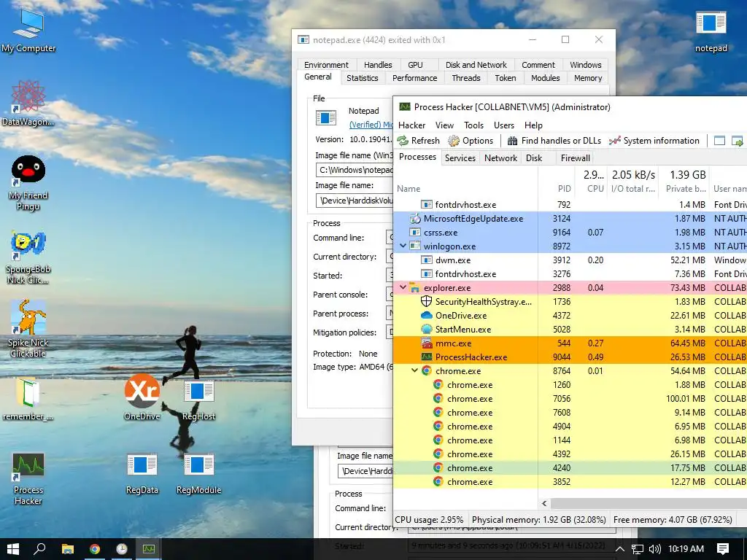Open Token tab in notepad properties
This screenshot has width=747, height=560.
[x=506, y=78]
